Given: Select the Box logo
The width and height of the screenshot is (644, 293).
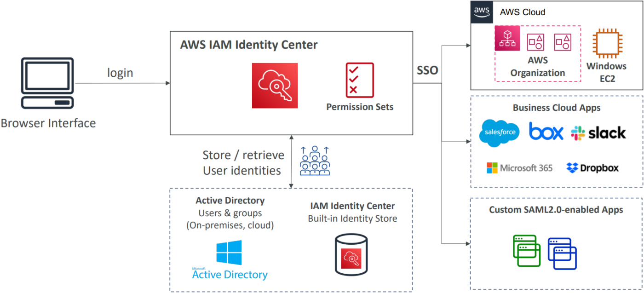Looking at the screenshot, I should coord(546,132).
